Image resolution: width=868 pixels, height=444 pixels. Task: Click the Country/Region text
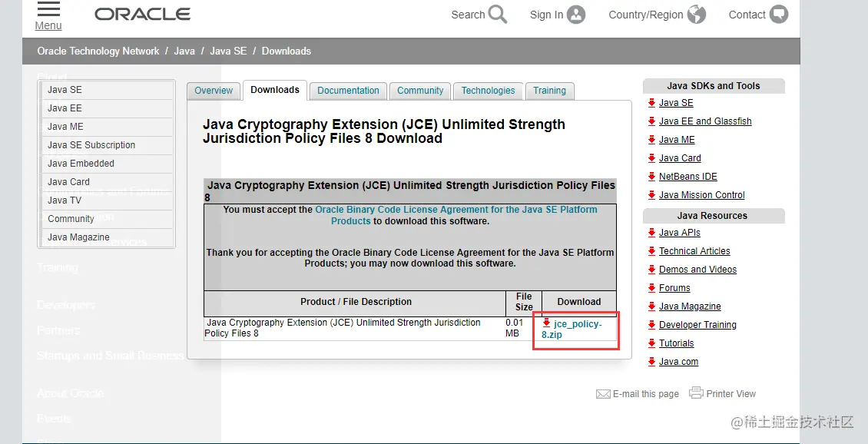point(645,15)
